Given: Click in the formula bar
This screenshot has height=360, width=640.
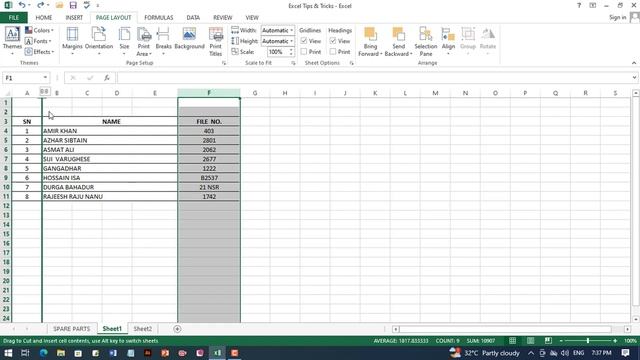Looking at the screenshot, I should click(373, 78).
